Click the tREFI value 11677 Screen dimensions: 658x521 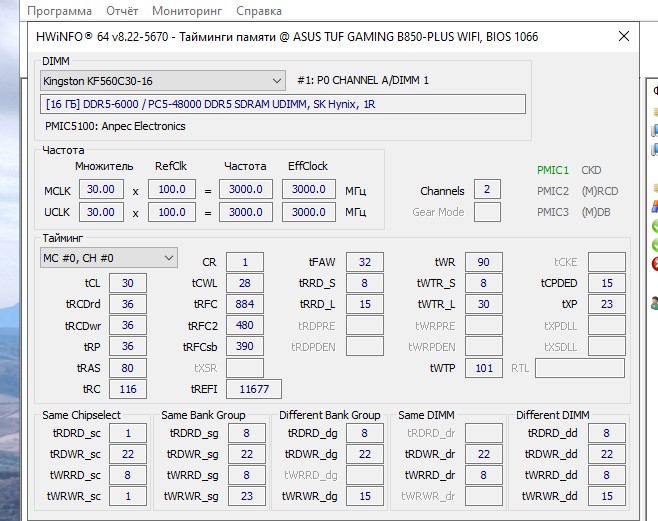tap(254, 389)
